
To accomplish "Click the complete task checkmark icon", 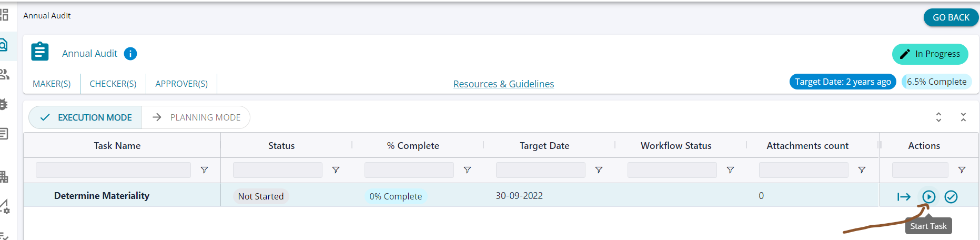I will (951, 197).
